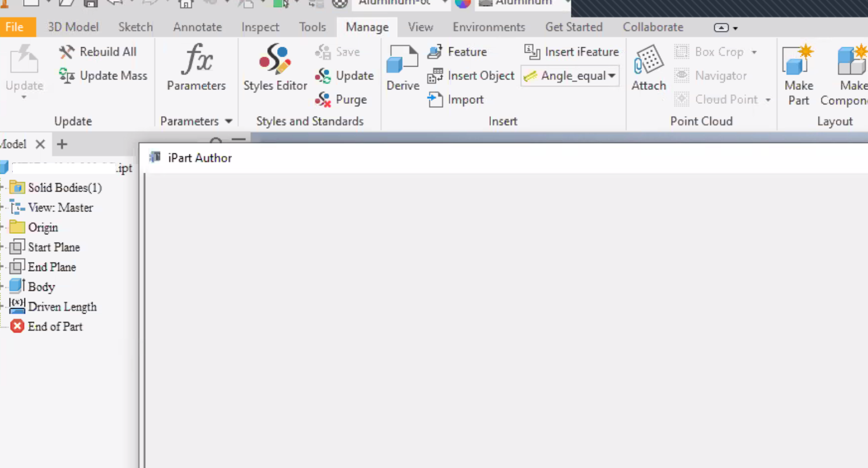868x468 pixels.
Task: Open the appearance color wheel picker
Action: pos(463,4)
